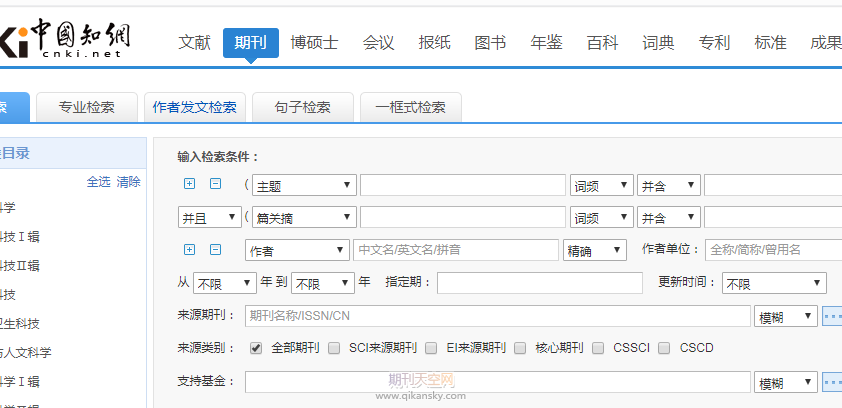Open the 专业检索 search tab
Viewport: 842px width, 408px height.
[87, 107]
